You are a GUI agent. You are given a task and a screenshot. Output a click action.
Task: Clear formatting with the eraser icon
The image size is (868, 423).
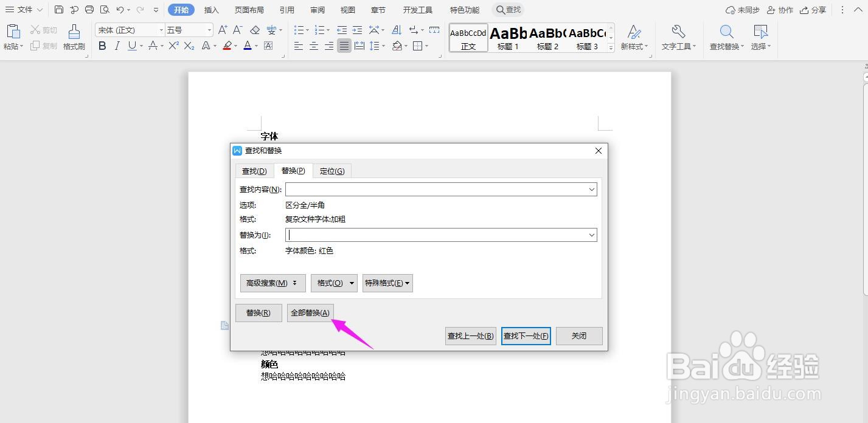pos(255,30)
